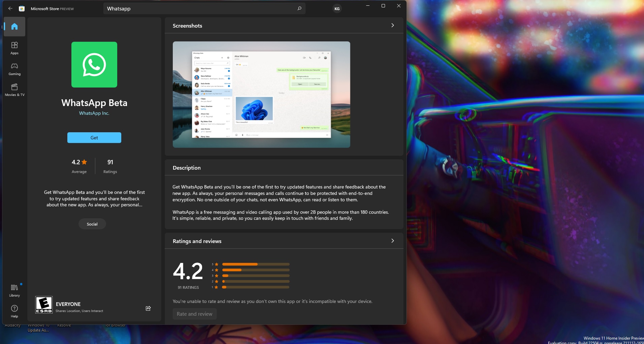Click "Shares Location, Users Interact" text

[79, 311]
